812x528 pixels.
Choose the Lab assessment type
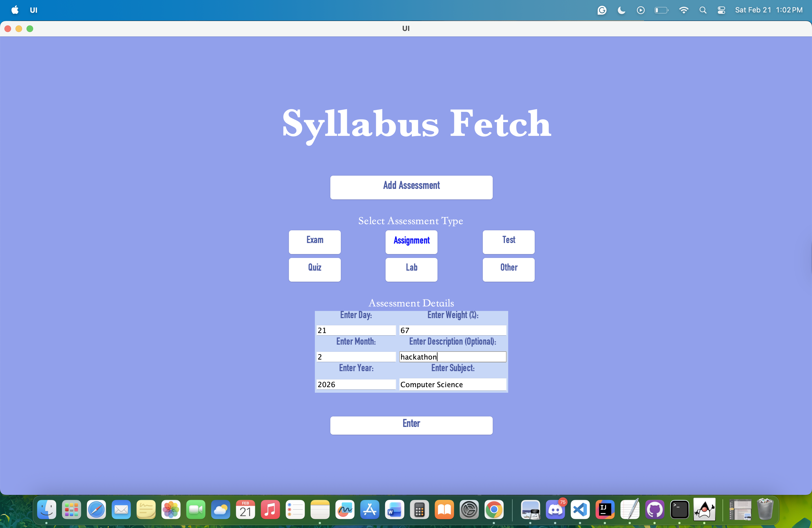(x=411, y=270)
